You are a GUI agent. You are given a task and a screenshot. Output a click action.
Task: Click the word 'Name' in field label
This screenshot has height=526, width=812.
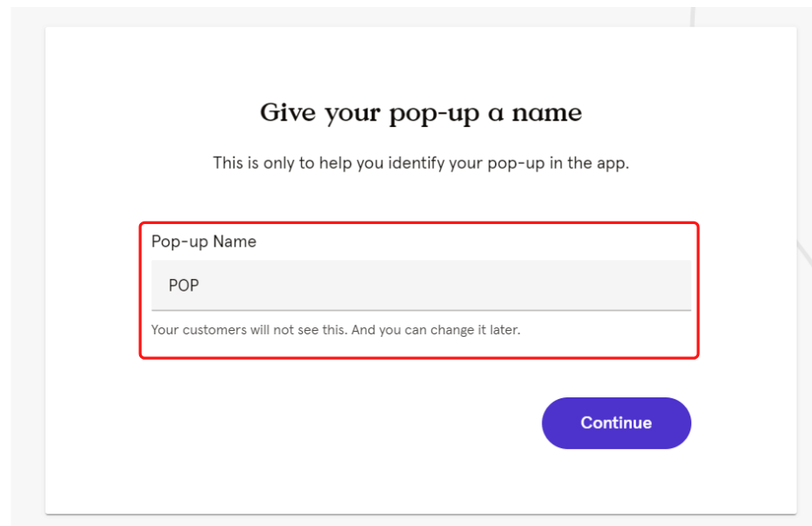click(x=234, y=242)
